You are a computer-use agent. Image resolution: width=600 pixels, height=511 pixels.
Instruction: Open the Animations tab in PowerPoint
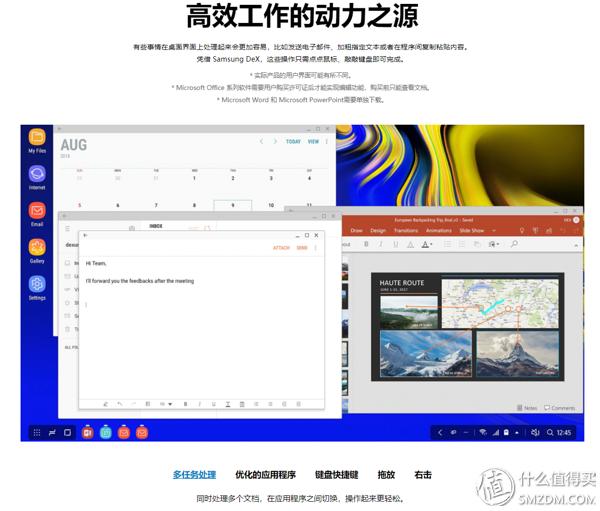click(439, 230)
